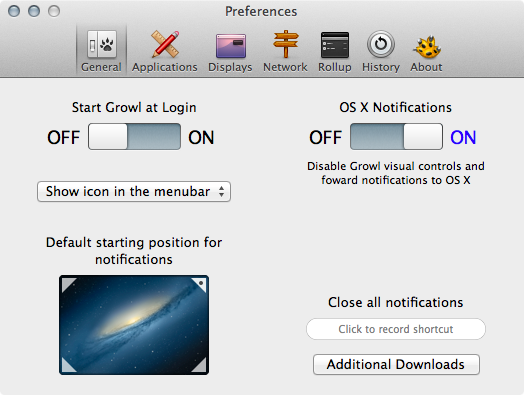Toggle the Start Growl at Login switch
Screen dimensions: 524x395
point(134,136)
